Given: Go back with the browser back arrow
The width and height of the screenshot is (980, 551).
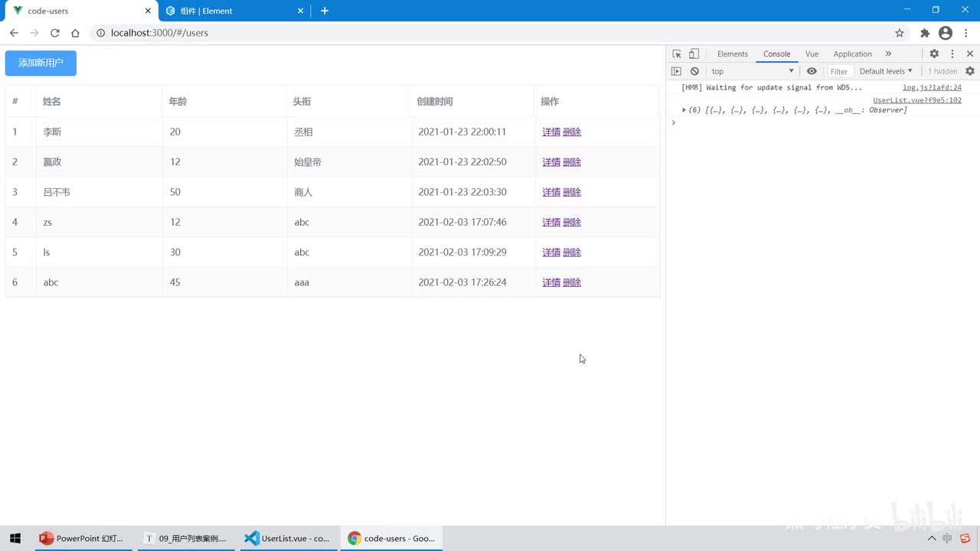Looking at the screenshot, I should tap(14, 33).
